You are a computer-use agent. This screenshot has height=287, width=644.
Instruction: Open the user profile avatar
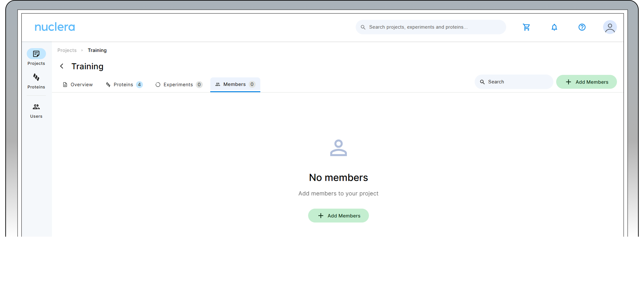[x=609, y=27]
